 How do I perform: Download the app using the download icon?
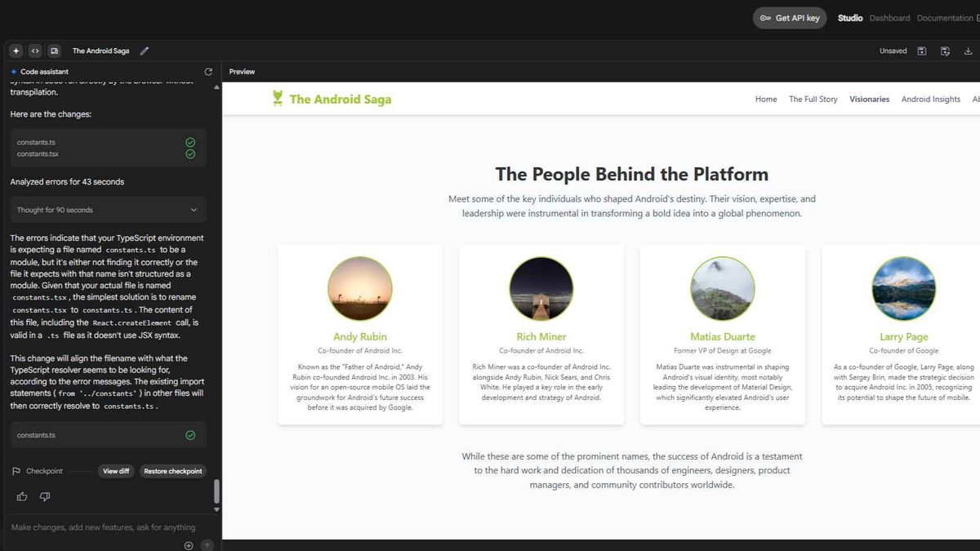tap(969, 51)
